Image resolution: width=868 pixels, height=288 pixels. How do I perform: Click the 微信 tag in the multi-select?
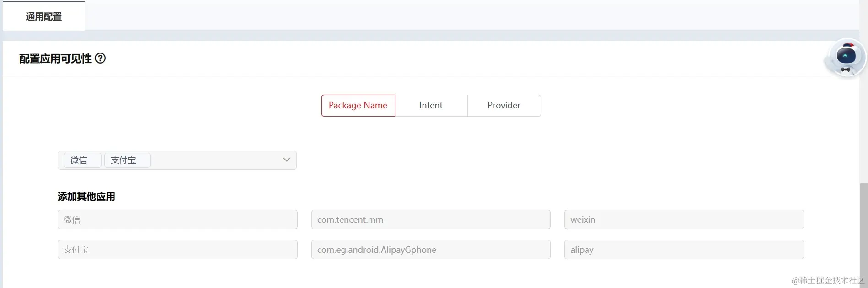[79, 160]
